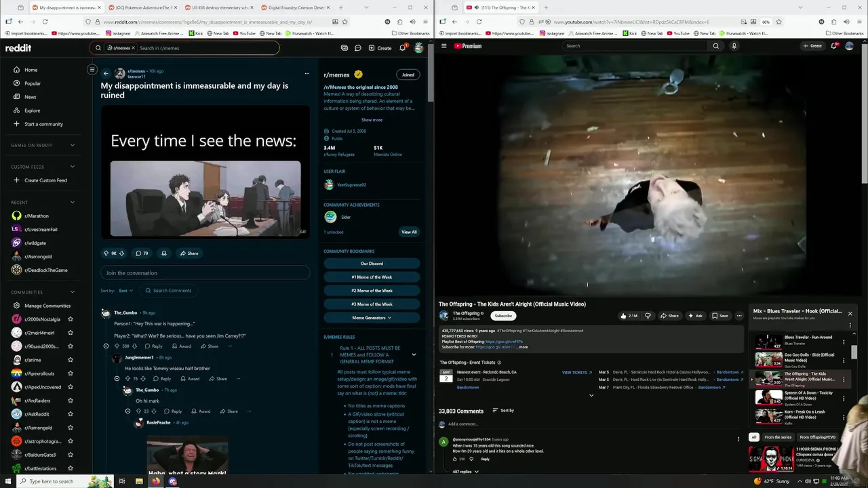Favorite r/2000sNostalgia star

pyautogui.click(x=71, y=319)
